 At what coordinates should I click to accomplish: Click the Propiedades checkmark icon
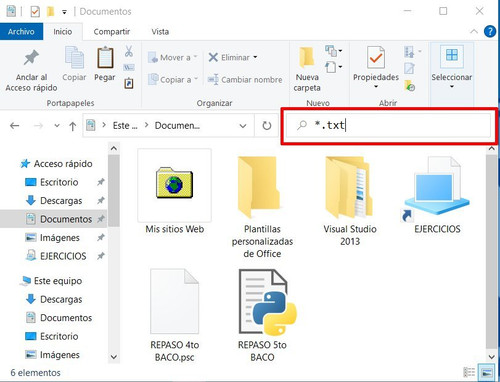pyautogui.click(x=376, y=58)
